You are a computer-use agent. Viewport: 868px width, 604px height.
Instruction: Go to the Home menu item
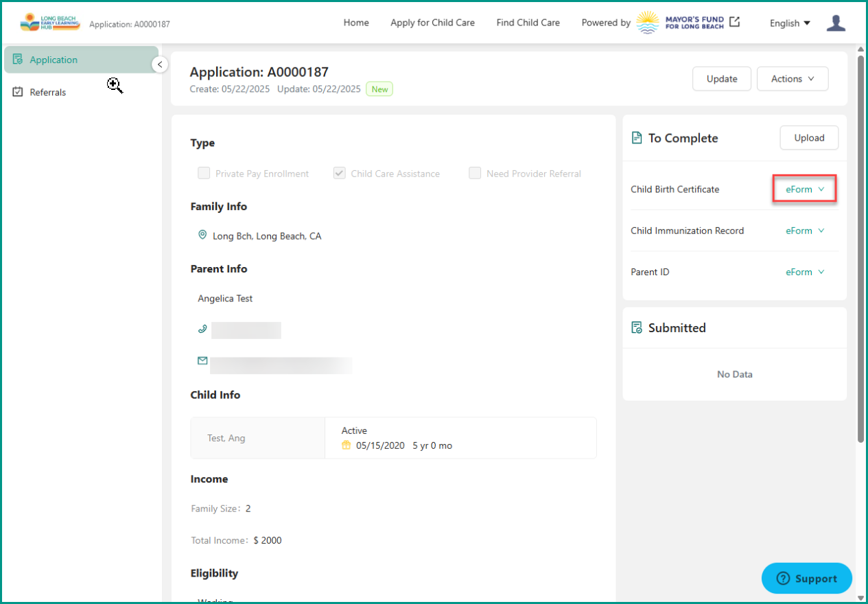click(356, 23)
